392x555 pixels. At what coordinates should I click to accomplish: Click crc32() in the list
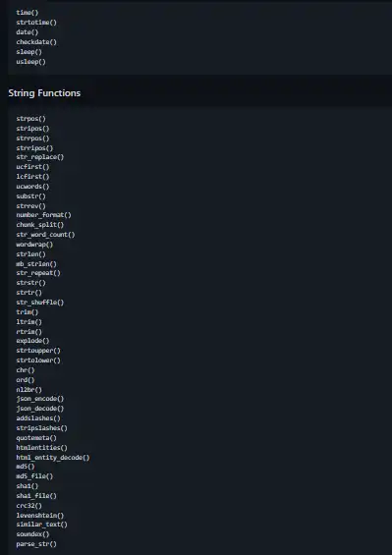tap(29, 506)
